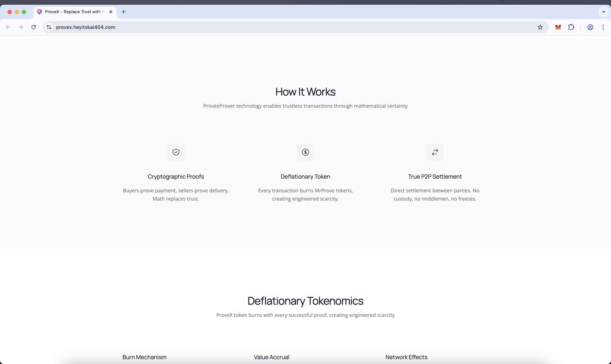Go back to the previous page
Screen dimensions: 611x364
click(8, 27)
